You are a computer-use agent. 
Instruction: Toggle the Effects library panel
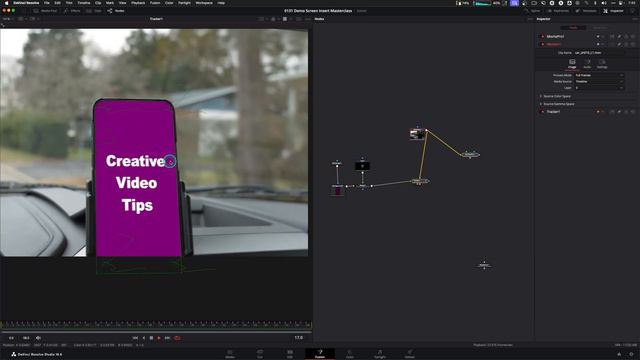(72, 11)
